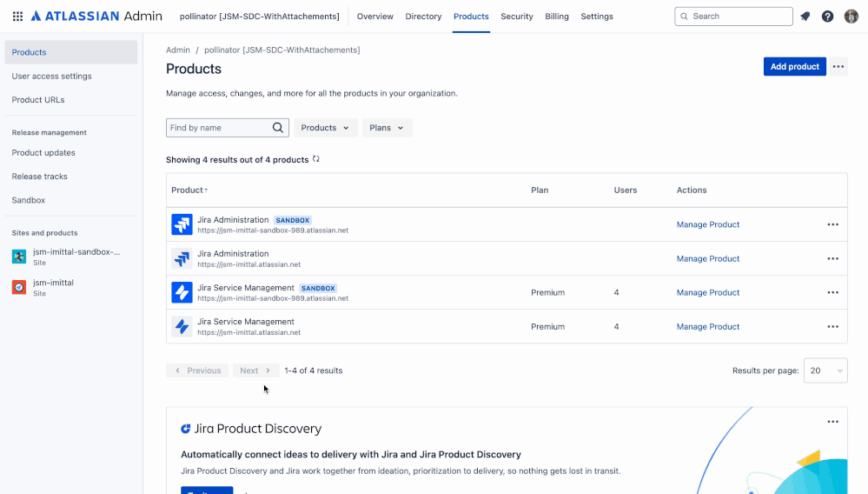868x494 pixels.
Task: Open more actions for jsm-imittal Jira Service Management row
Action: click(833, 327)
